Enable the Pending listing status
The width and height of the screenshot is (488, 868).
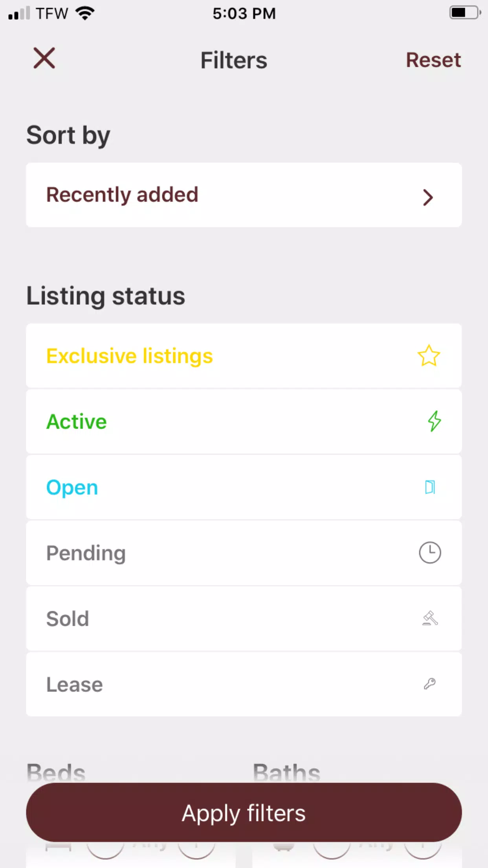tap(244, 553)
